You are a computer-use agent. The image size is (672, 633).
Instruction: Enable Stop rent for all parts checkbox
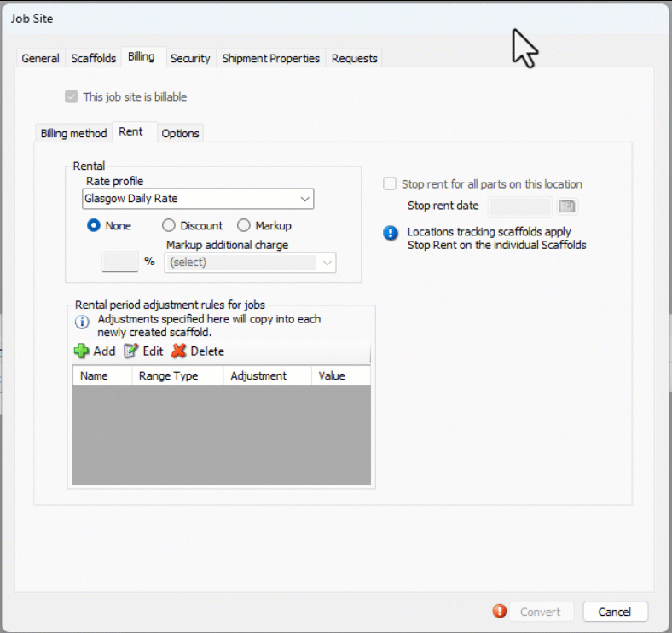(x=390, y=184)
